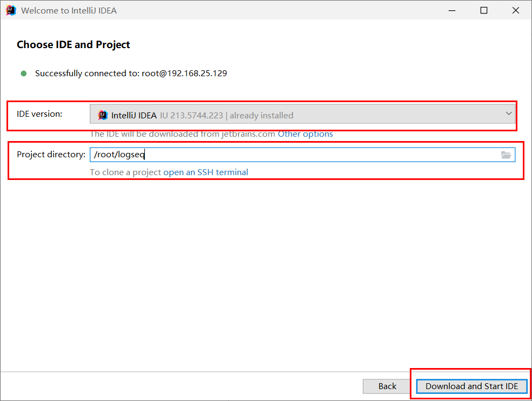
Task: Click the Back button
Action: [387, 386]
